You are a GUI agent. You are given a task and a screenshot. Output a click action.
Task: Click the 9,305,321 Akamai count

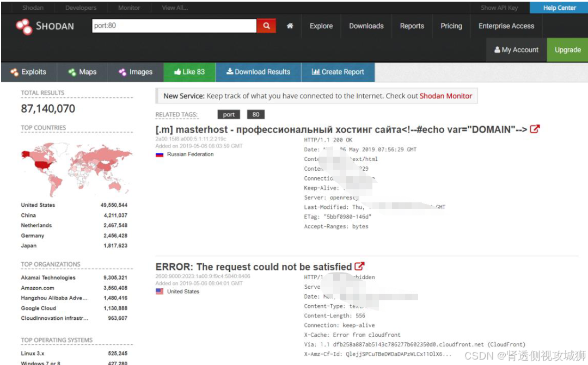click(x=115, y=277)
